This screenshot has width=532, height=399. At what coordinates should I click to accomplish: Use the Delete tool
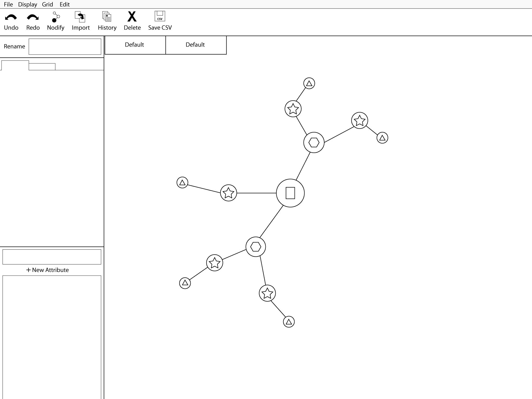point(132,19)
